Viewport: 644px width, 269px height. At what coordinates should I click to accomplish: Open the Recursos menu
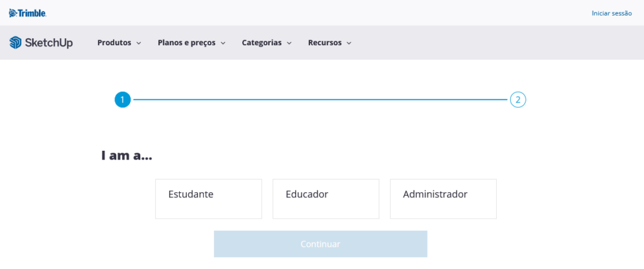click(x=325, y=43)
